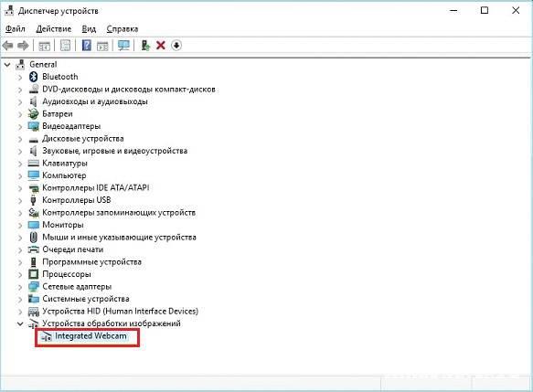This screenshot has height=392, width=533.
Task: Open the Справка menu
Action: (x=123, y=29)
